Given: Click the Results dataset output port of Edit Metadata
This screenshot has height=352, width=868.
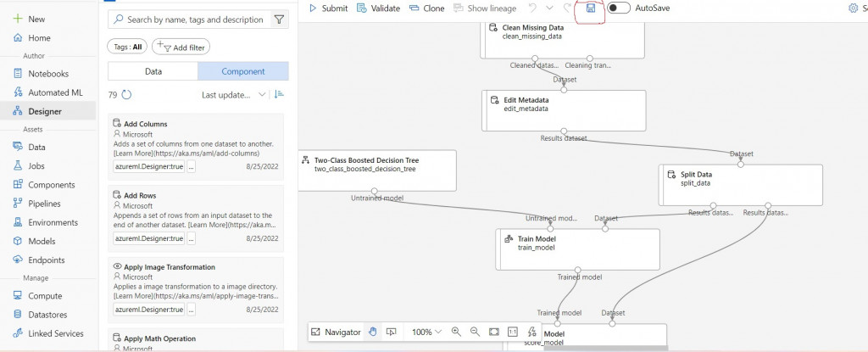Looking at the screenshot, I should (564, 131).
